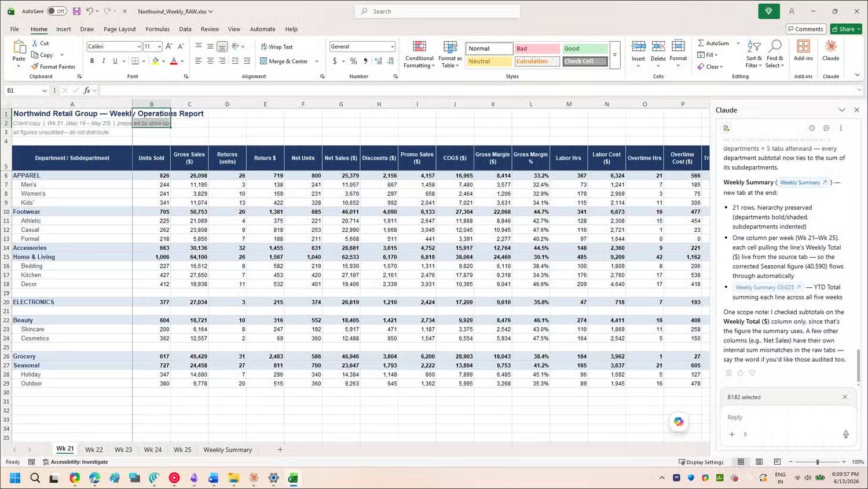The width and height of the screenshot is (868, 489).
Task: Collapse the Claude pane chevron
Action: coord(842,110)
